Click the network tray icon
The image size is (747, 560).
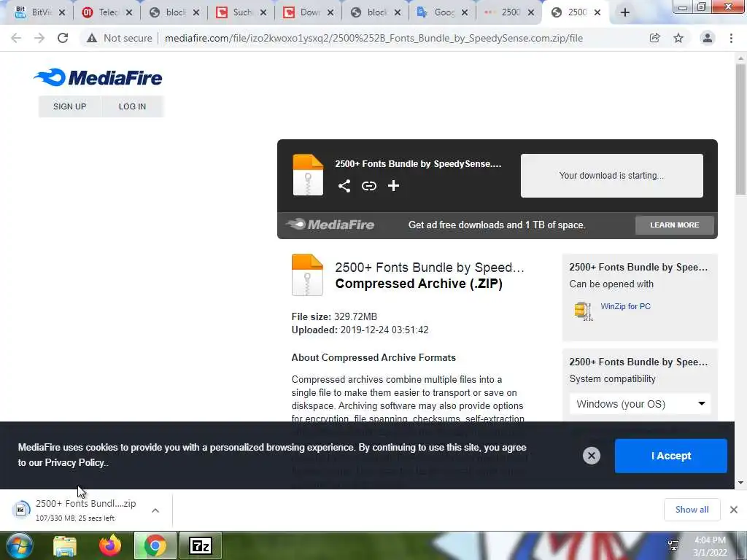click(673, 545)
